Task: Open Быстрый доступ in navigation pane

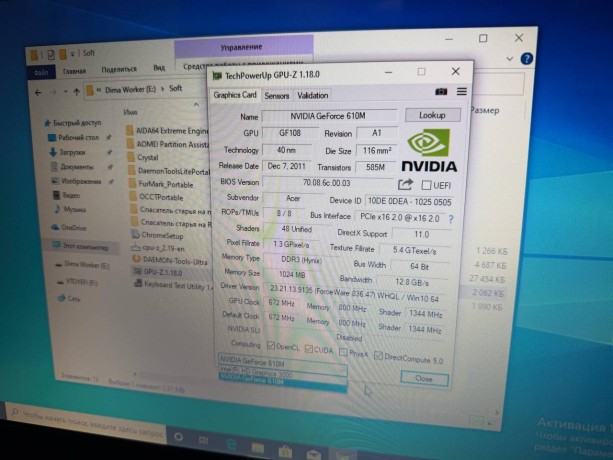Action: (x=73, y=123)
